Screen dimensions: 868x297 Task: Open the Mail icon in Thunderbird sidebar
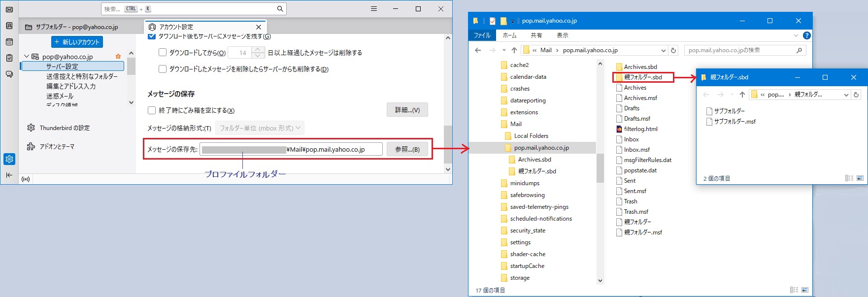[9, 9]
